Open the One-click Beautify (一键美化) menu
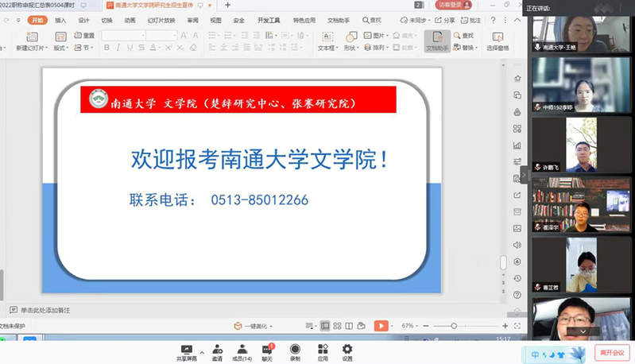This screenshot has height=364, width=635. click(x=253, y=326)
